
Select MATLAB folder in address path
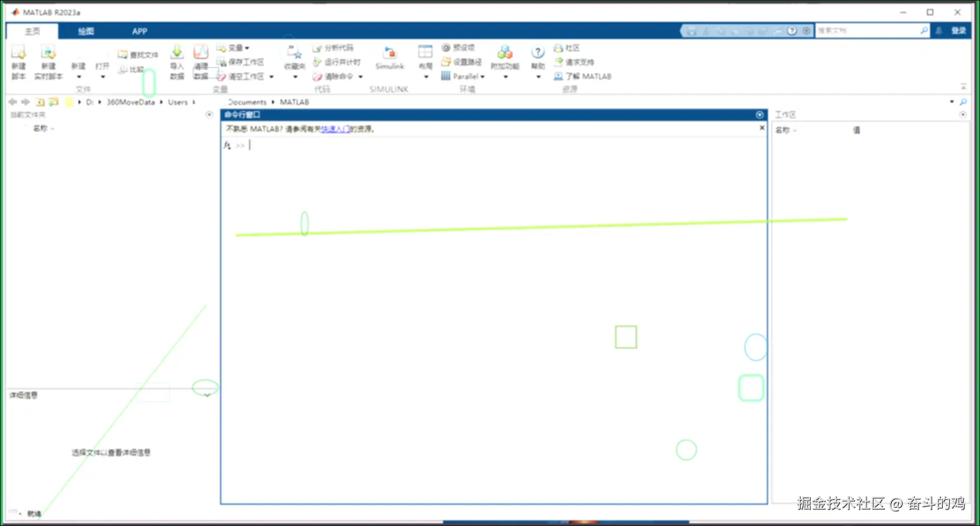pyautogui.click(x=294, y=102)
